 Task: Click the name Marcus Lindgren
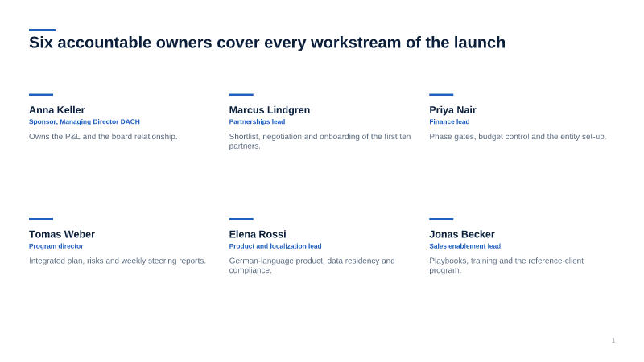[x=270, y=110]
